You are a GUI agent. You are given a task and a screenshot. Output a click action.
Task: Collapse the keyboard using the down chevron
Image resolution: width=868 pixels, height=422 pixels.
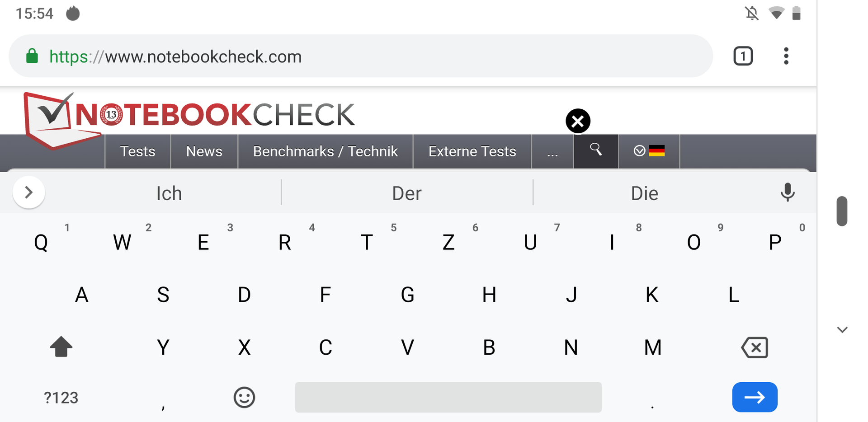pyautogui.click(x=842, y=330)
